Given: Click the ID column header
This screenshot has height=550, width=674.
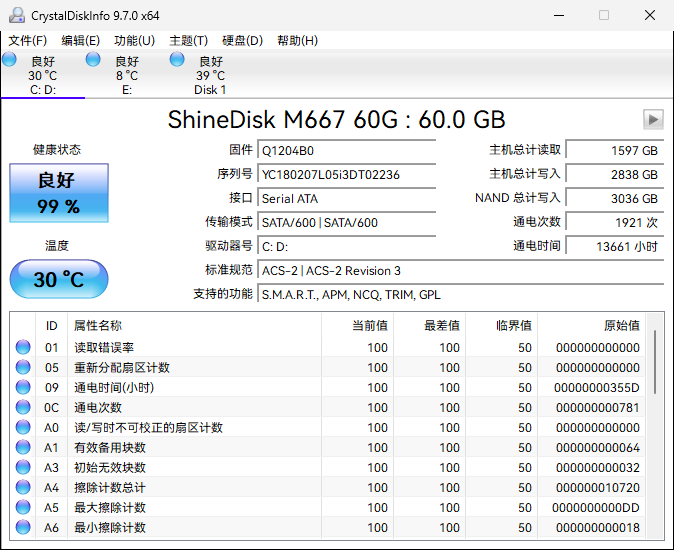Looking at the screenshot, I should [x=51, y=326].
